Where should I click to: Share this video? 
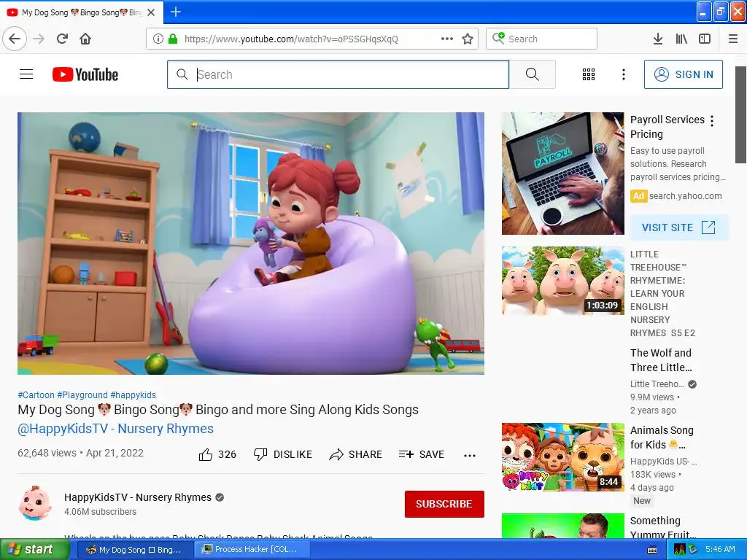tap(355, 455)
